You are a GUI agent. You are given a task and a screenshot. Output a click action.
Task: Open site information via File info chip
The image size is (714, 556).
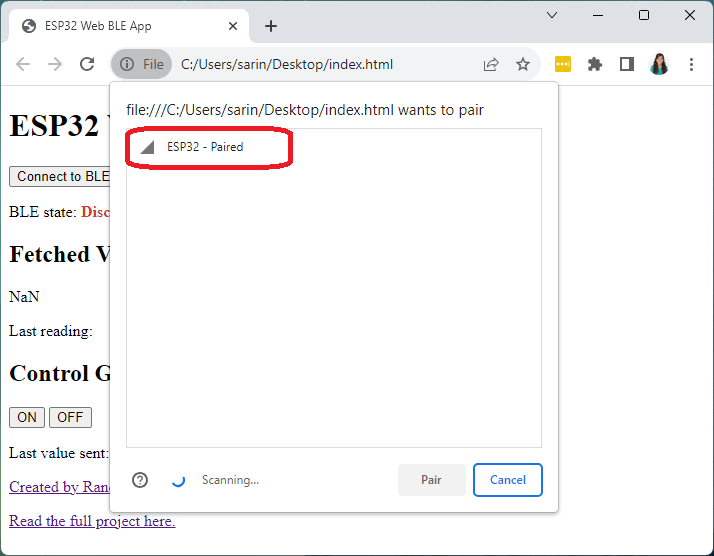tap(142, 64)
